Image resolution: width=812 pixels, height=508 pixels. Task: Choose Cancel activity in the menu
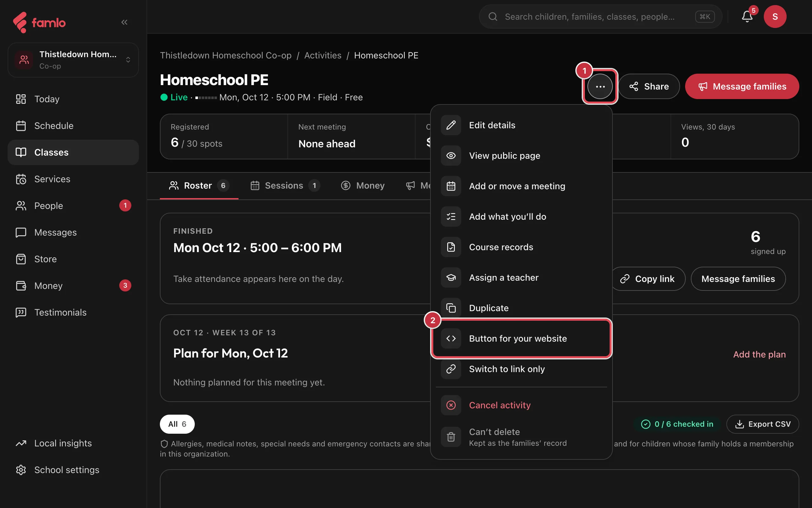[521, 405]
